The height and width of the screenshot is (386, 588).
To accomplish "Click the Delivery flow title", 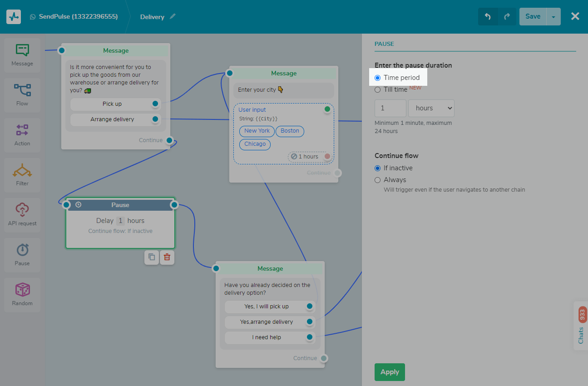I will click(x=152, y=17).
